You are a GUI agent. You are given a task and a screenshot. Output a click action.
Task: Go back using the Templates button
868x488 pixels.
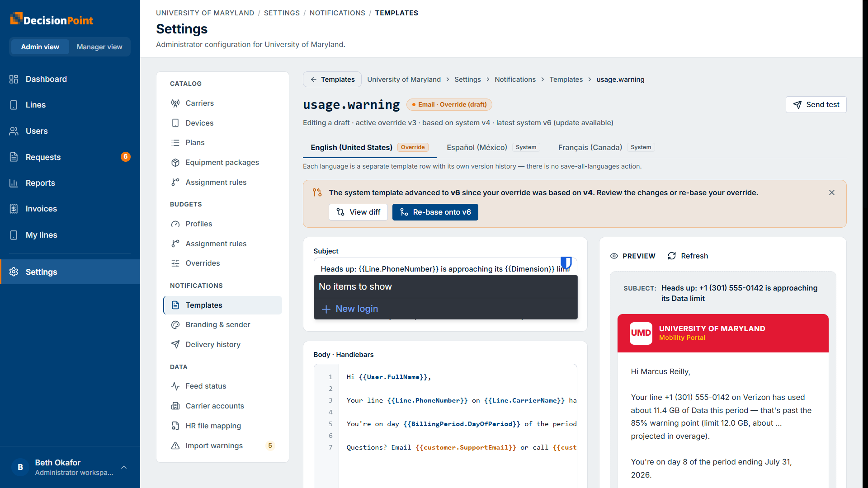(x=332, y=80)
